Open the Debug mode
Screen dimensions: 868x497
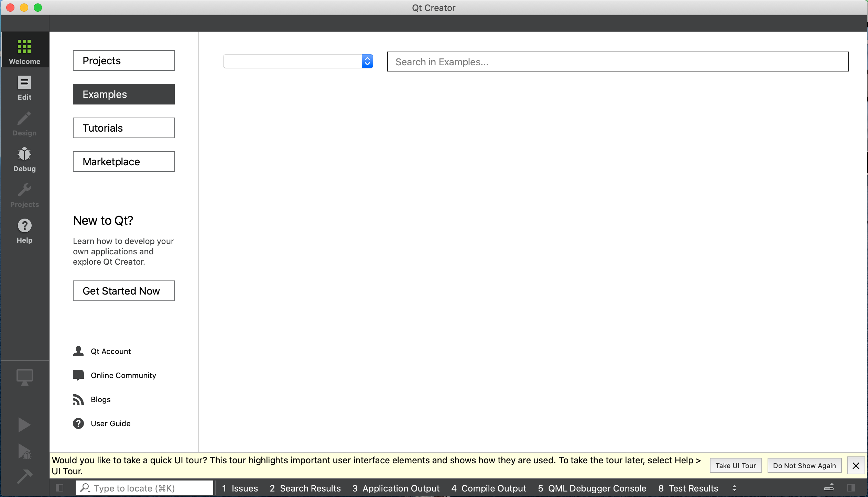24,159
